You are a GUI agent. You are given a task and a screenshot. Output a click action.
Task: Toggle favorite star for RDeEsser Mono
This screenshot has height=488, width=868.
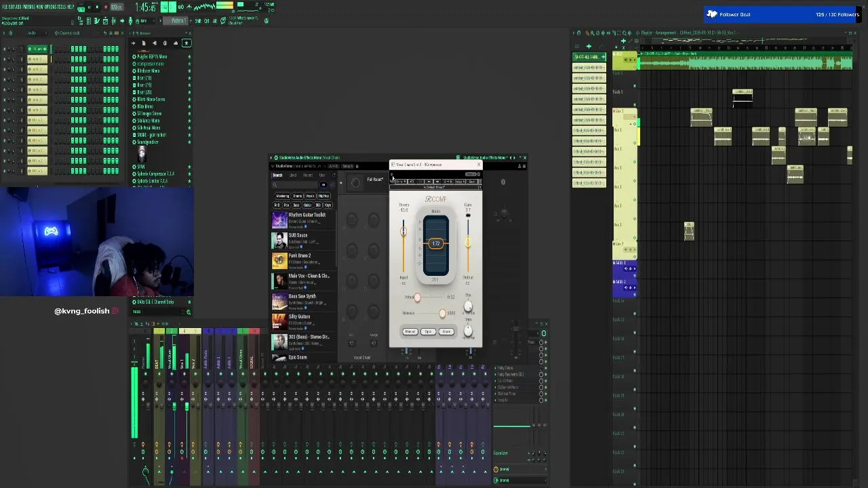(189, 70)
